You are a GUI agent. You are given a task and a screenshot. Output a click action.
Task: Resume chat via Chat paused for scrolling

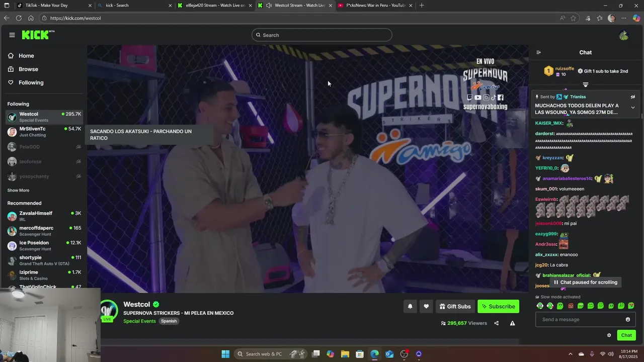click(585, 283)
